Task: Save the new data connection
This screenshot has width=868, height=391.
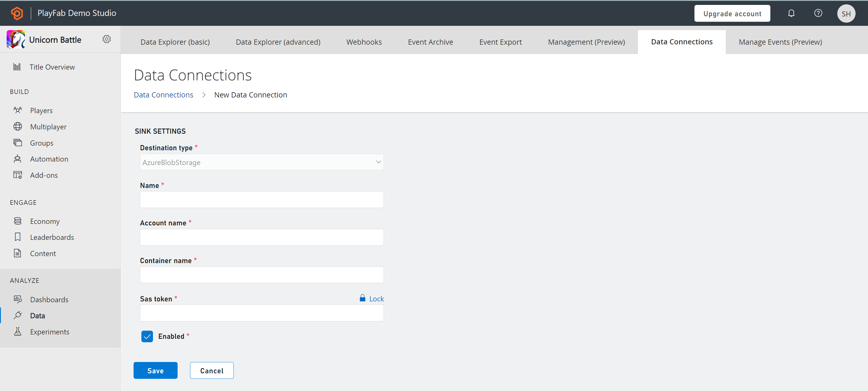Action: pyautogui.click(x=155, y=370)
